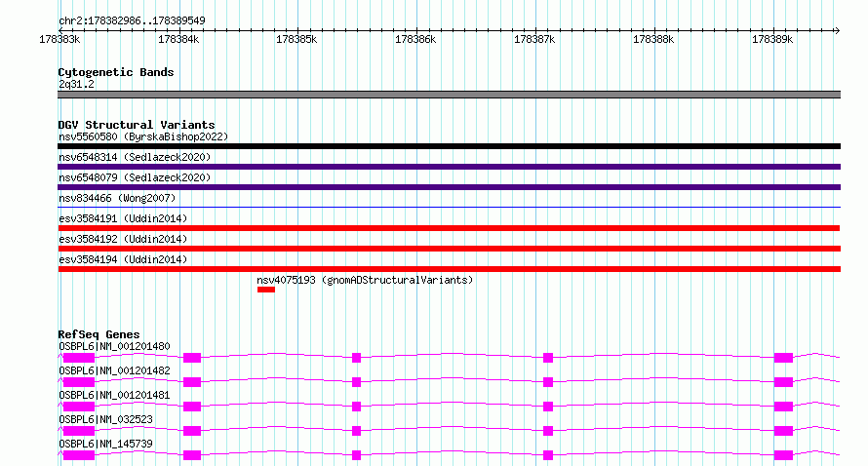Screen dimensions: 868x466
Task: Click the OSBPL6|NM_145739 transcript label
Action: pyautogui.click(x=105, y=444)
